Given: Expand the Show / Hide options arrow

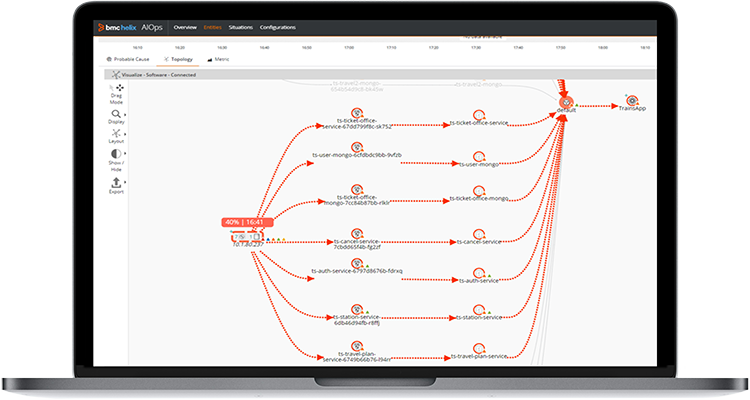Looking at the screenshot, I should 125,154.
